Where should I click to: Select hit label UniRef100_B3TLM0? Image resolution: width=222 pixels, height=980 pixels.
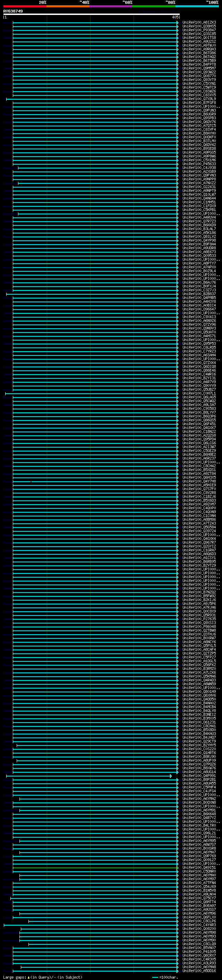(199, 141)
